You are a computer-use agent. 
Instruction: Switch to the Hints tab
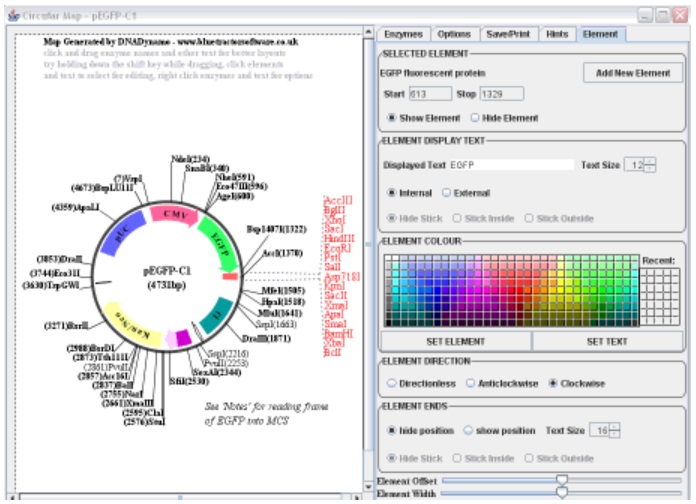tap(557, 34)
